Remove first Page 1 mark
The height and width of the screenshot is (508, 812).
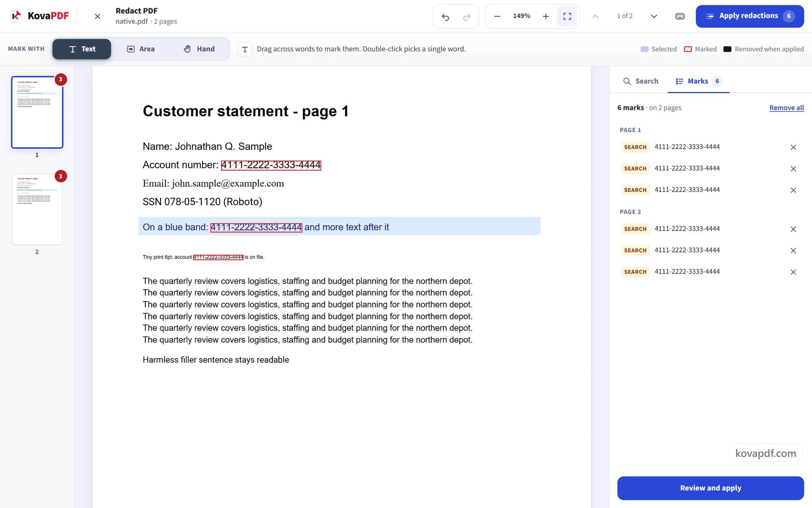click(x=793, y=147)
